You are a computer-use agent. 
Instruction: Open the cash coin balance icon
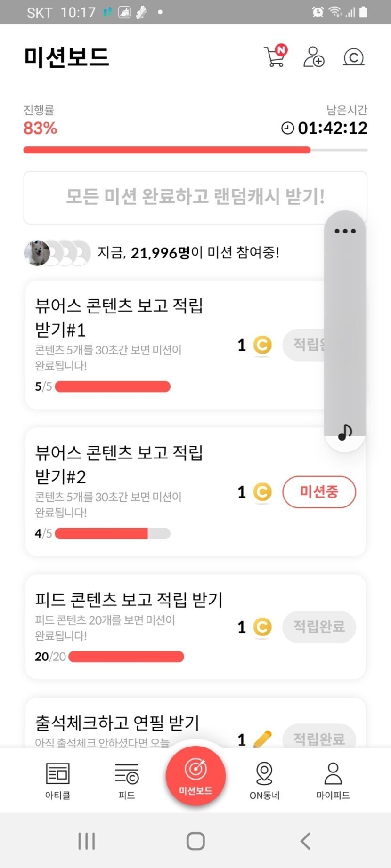[353, 57]
